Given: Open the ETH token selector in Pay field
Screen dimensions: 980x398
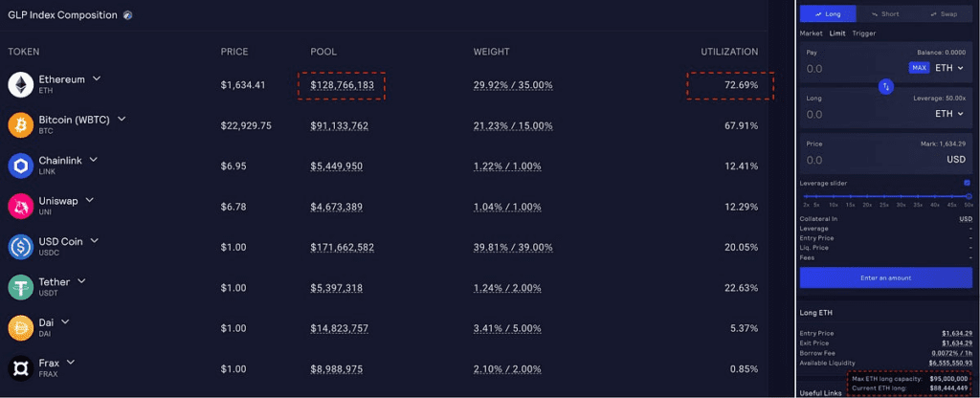Looking at the screenshot, I should click(x=950, y=68).
